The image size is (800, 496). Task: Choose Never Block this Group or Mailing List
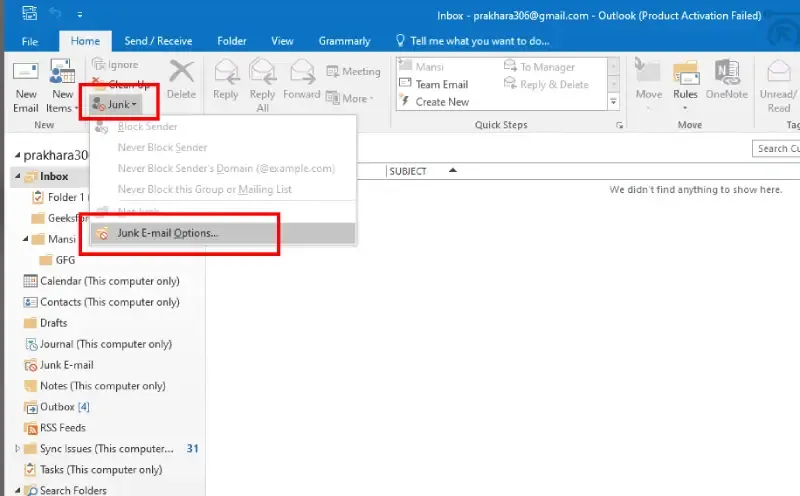click(x=223, y=189)
